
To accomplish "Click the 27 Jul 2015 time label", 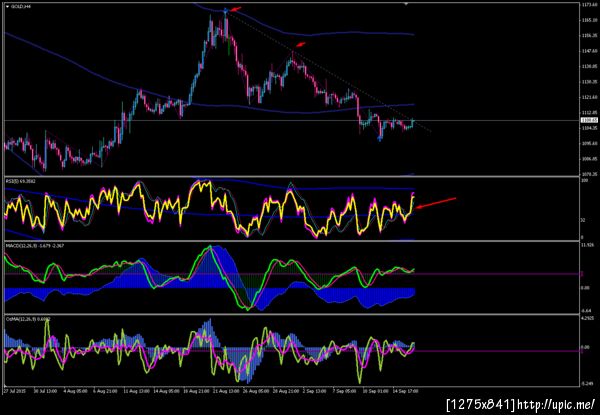I will (x=14, y=392).
